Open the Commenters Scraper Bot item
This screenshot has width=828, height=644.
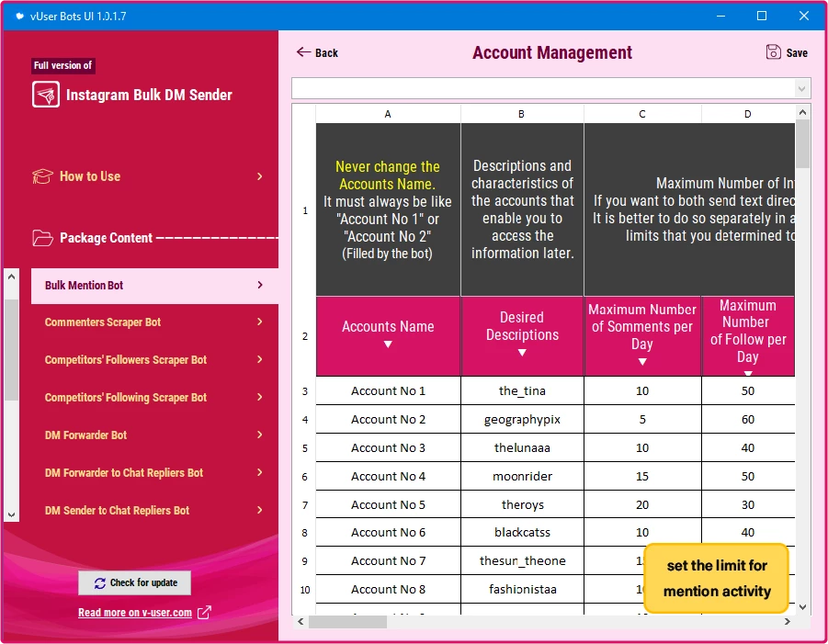point(154,322)
